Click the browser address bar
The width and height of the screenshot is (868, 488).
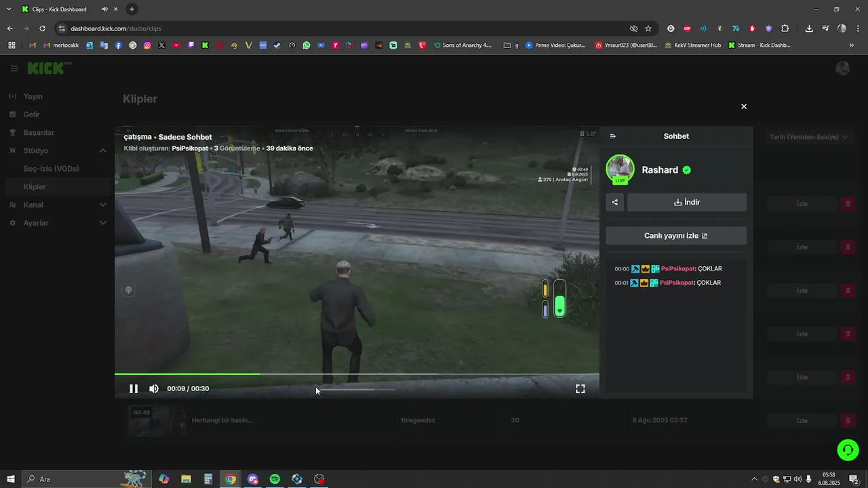(x=346, y=28)
